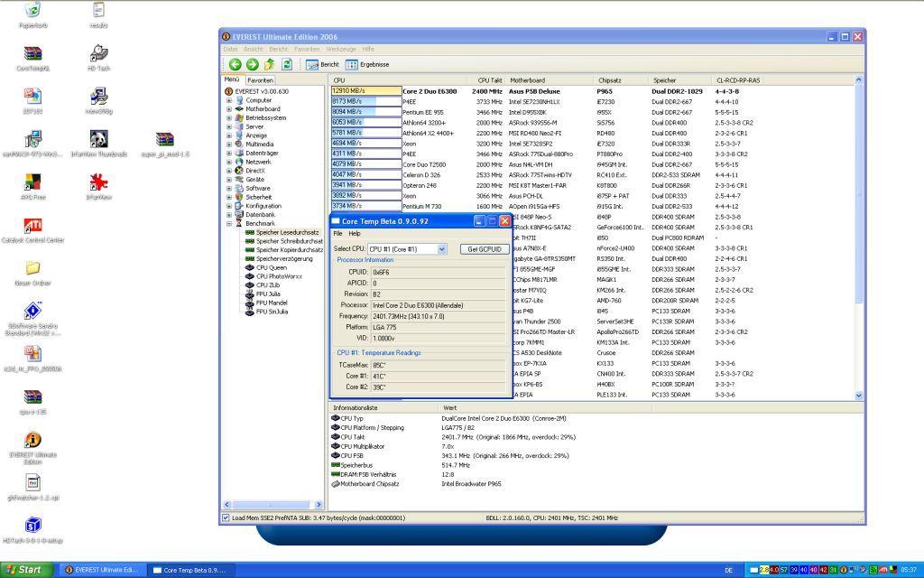The image size is (924, 578).
Task: Collapse the Benchmark tree node
Action: point(229,224)
